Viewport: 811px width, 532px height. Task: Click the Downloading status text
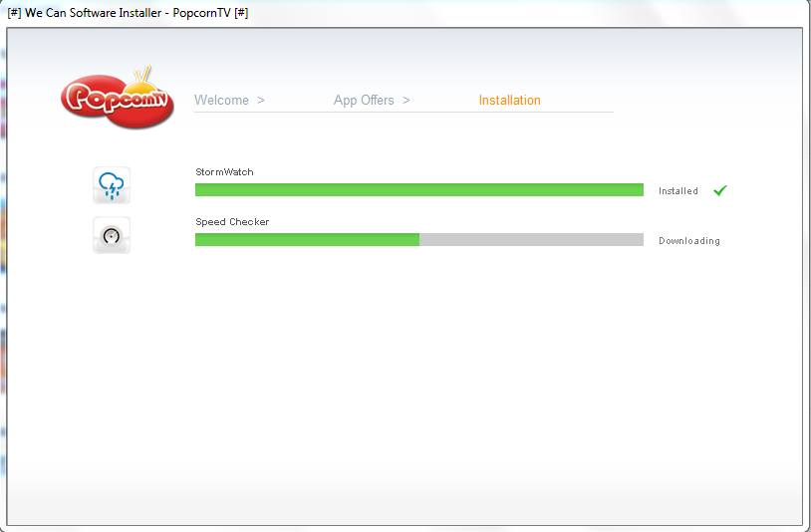point(688,241)
